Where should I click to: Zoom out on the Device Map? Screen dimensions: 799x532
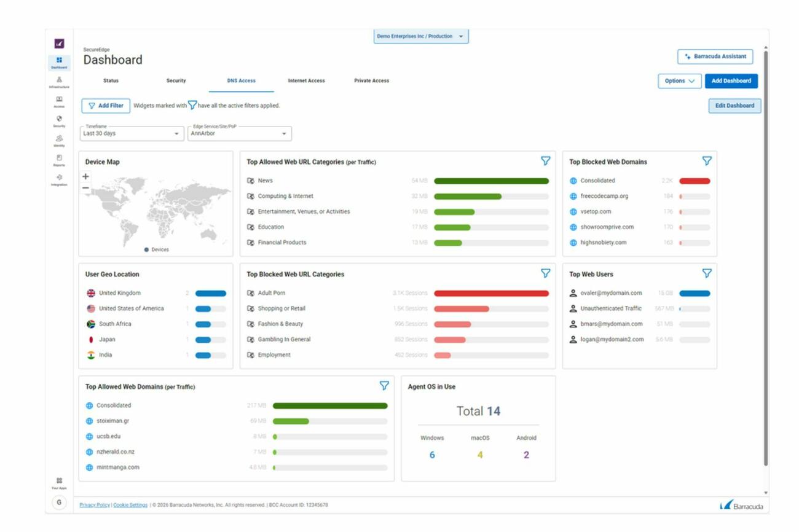tap(85, 188)
